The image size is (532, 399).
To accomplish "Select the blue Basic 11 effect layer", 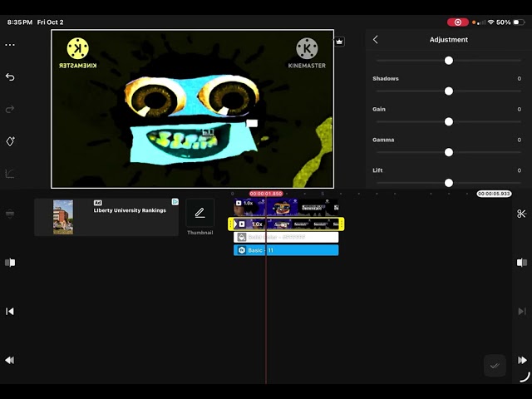I will pyautogui.click(x=286, y=250).
